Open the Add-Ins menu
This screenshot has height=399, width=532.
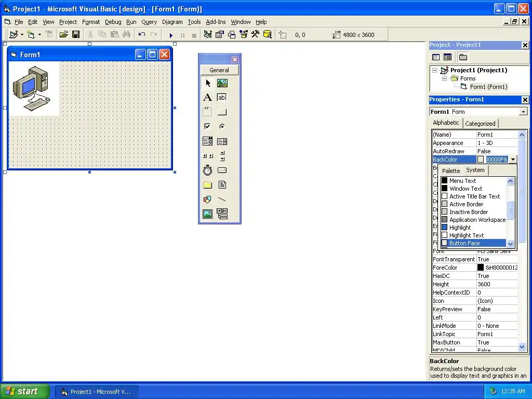216,22
